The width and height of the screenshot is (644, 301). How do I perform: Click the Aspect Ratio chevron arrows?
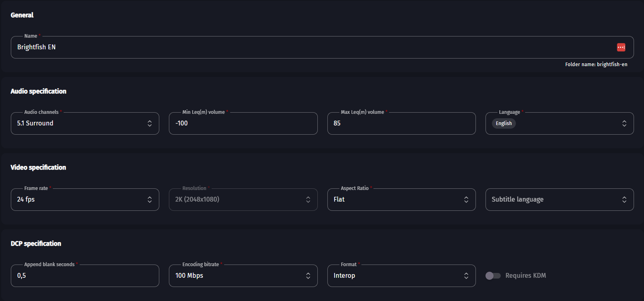(466, 200)
